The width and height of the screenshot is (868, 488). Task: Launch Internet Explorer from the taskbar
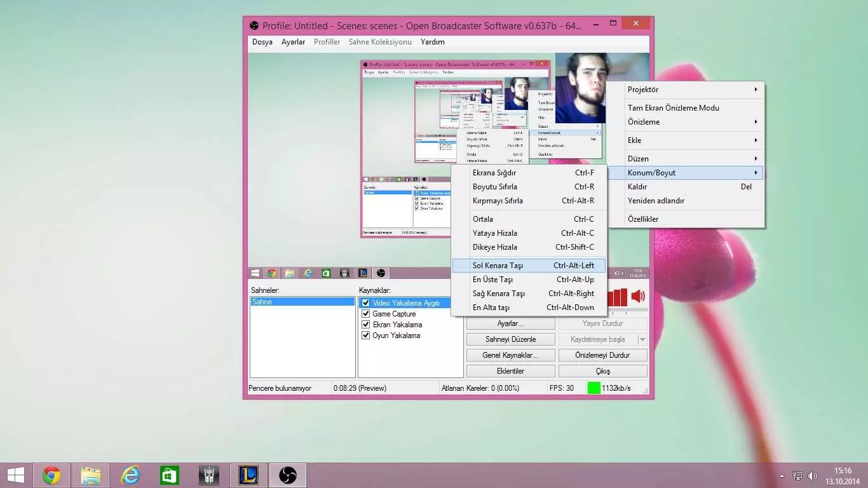130,475
